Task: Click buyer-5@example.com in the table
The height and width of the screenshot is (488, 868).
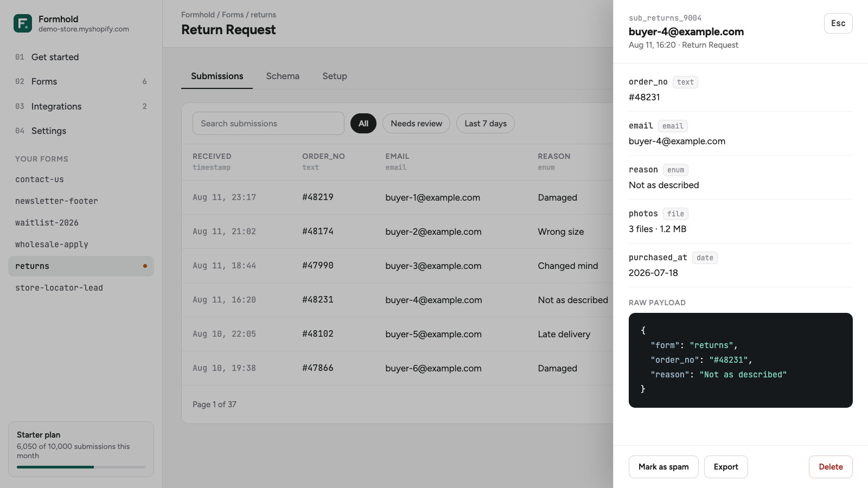Action: (433, 334)
